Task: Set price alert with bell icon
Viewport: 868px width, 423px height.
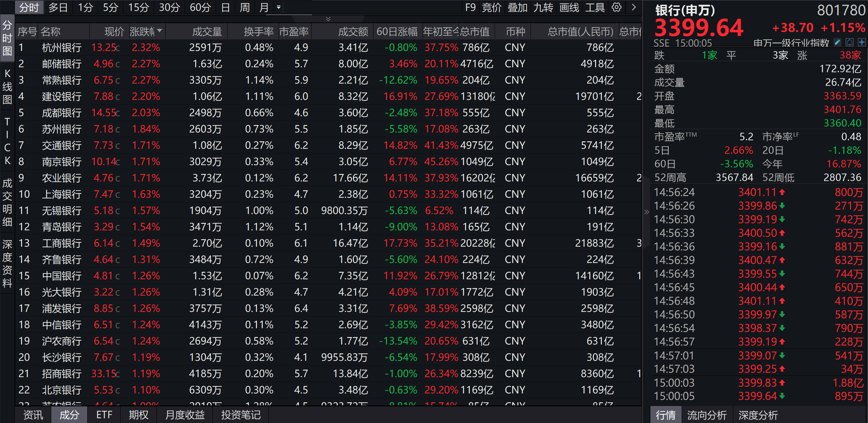Action: click(850, 42)
